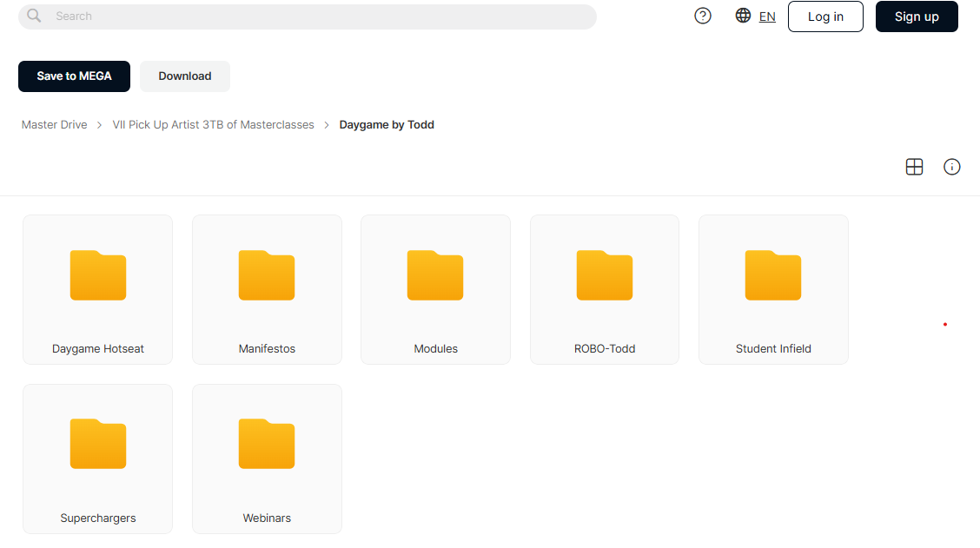This screenshot has width=980, height=548.
Task: Open the Daygame Hotseat folder icon
Action: click(x=98, y=275)
